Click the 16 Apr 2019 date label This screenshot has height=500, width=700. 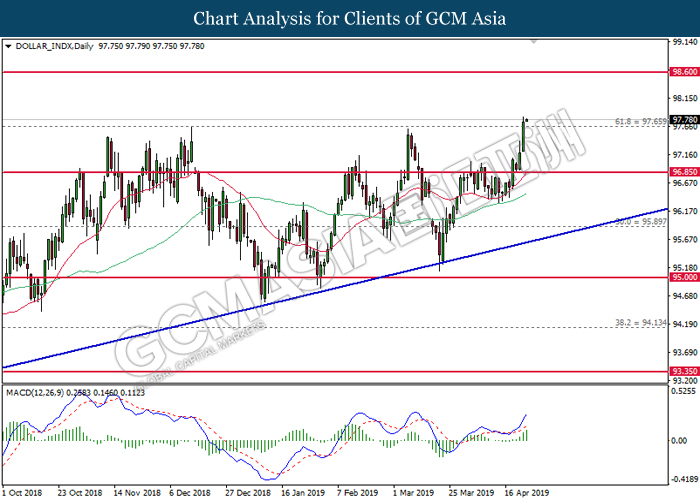click(x=525, y=493)
